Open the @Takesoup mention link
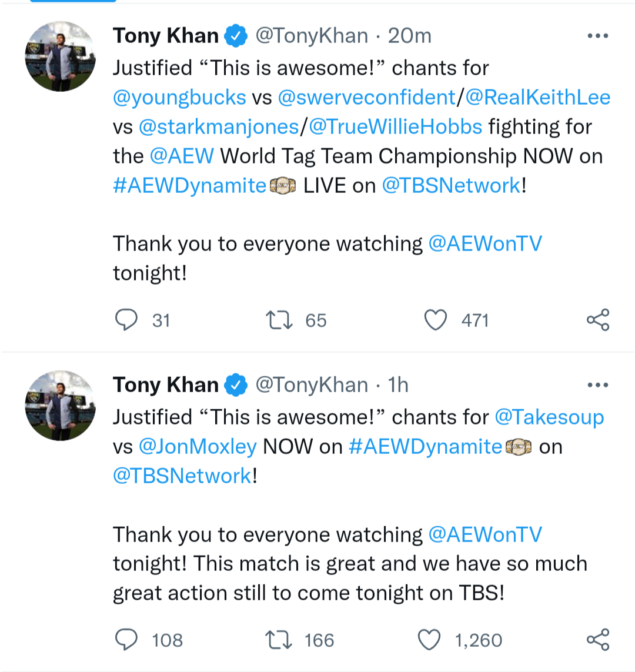Viewport: 635px width, 672px height. (x=549, y=417)
